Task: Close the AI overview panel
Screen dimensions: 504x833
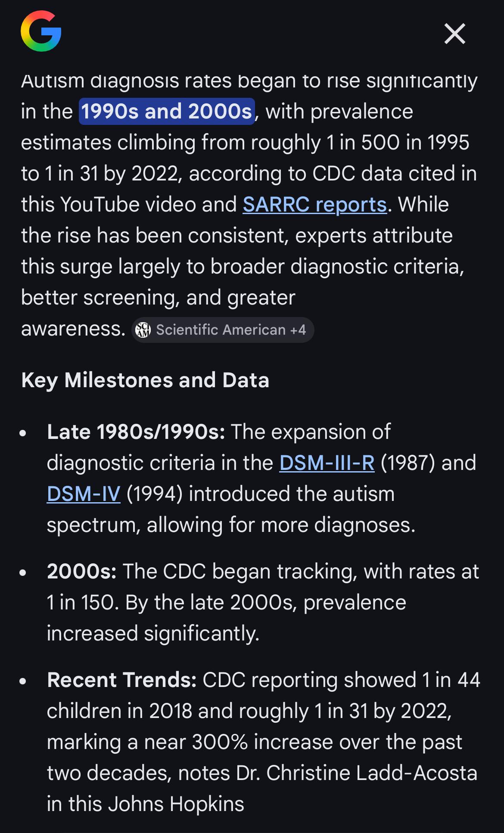Action: coord(454,34)
